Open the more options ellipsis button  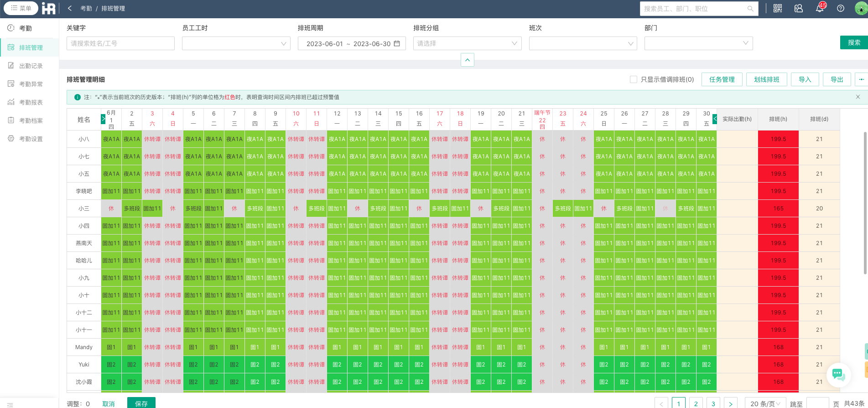point(861,79)
